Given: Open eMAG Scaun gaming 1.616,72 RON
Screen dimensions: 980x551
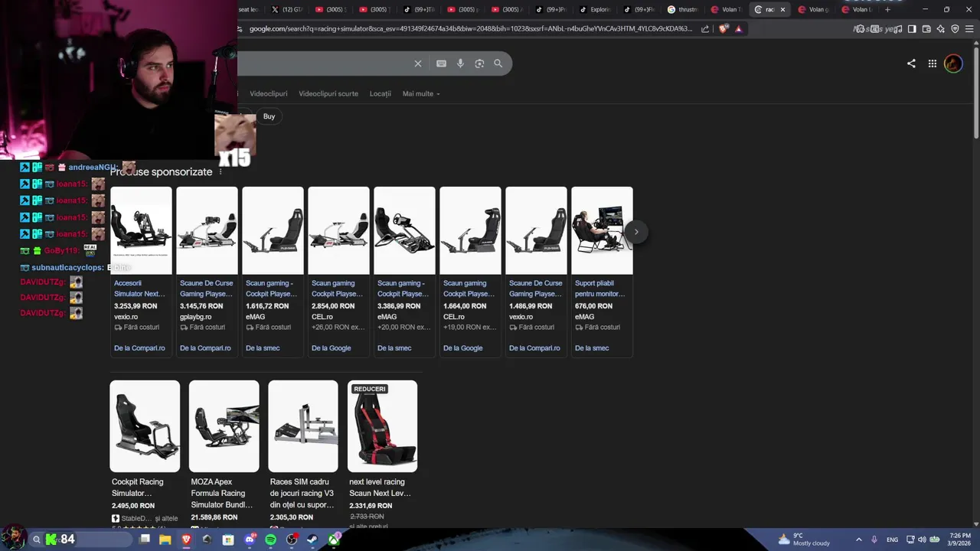Looking at the screenshot, I should click(x=273, y=272).
